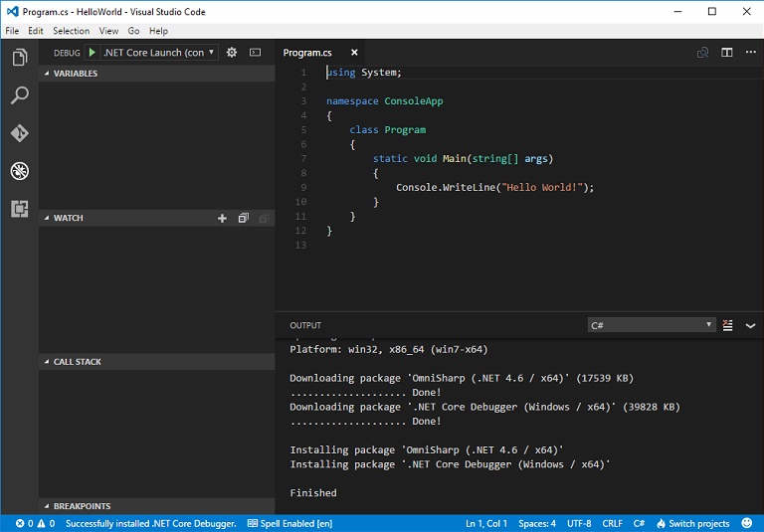Click the errors count in status bar

tap(24, 524)
